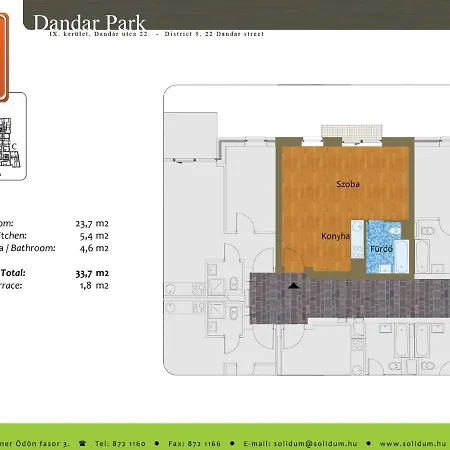Image resolution: width=450 pixels, height=450 pixels.
Task: Click the balcony terrace grid area
Action: pos(352,133)
